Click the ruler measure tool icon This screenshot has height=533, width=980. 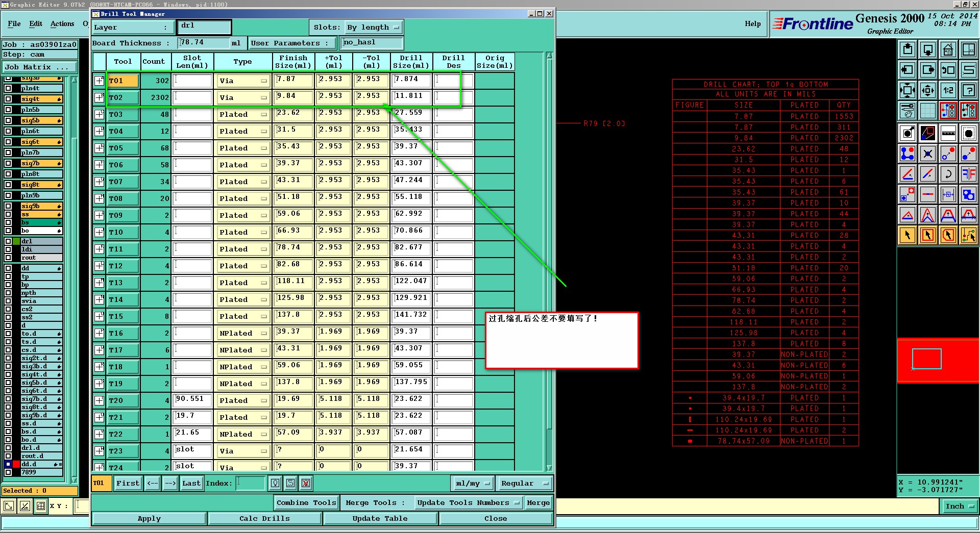pos(948,133)
